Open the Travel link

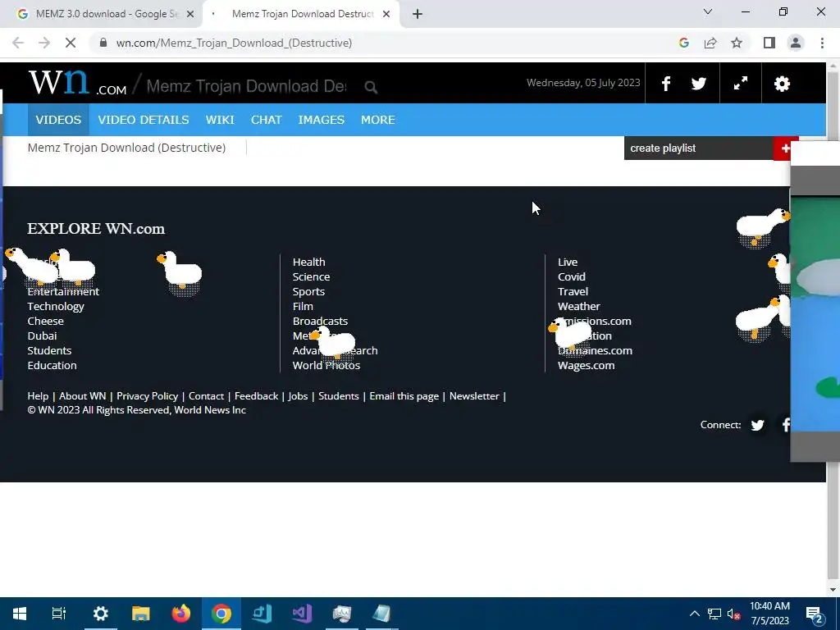(573, 291)
